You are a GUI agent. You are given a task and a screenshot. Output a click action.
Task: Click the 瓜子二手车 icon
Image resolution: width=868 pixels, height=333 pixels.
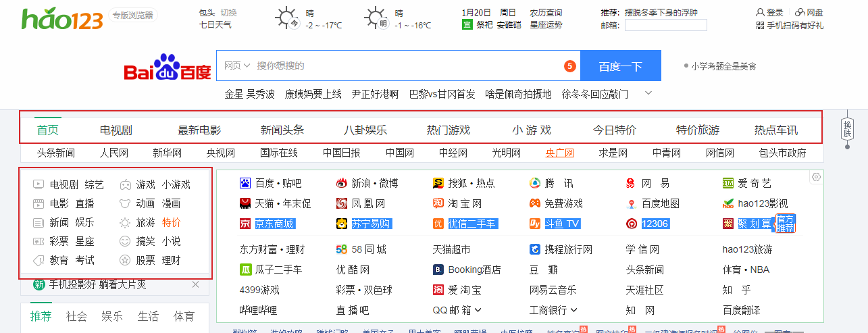tap(245, 270)
